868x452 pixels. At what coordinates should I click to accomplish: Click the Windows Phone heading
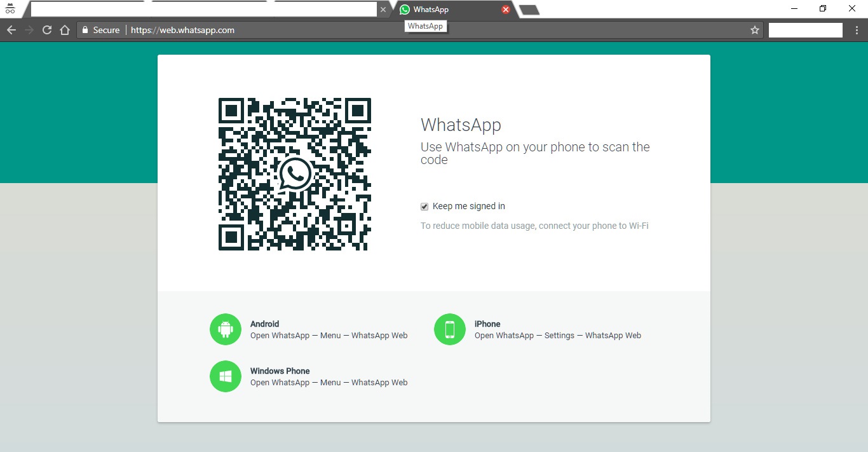coord(280,371)
